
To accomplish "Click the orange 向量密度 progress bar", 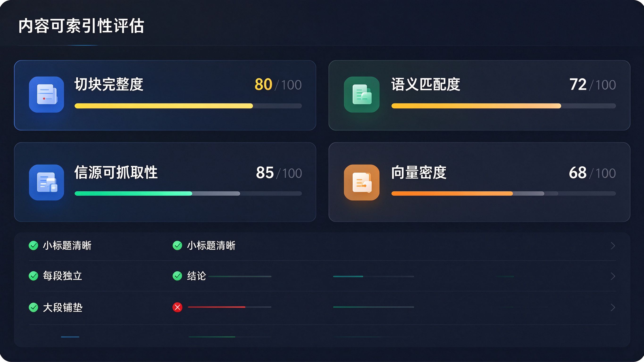I will pyautogui.click(x=503, y=194).
